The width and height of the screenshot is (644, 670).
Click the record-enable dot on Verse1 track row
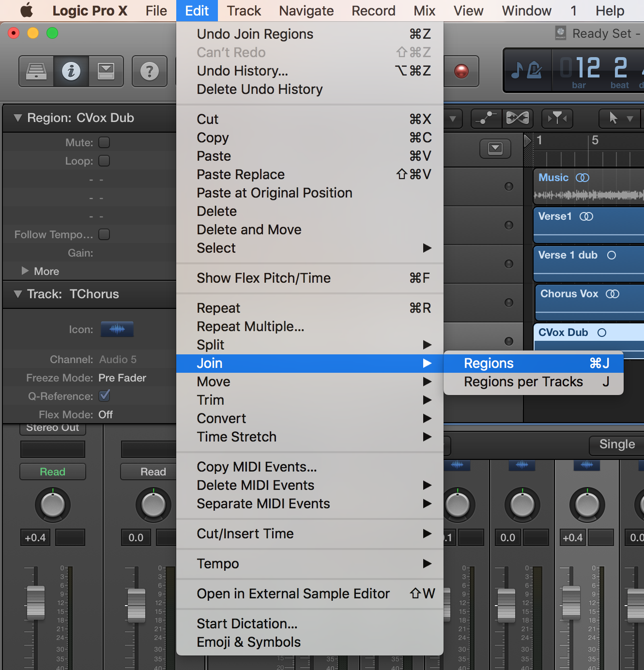pyautogui.click(x=509, y=225)
